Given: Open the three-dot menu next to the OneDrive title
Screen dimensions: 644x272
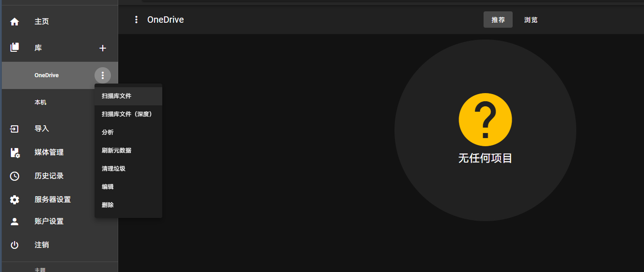Looking at the screenshot, I should [x=136, y=20].
